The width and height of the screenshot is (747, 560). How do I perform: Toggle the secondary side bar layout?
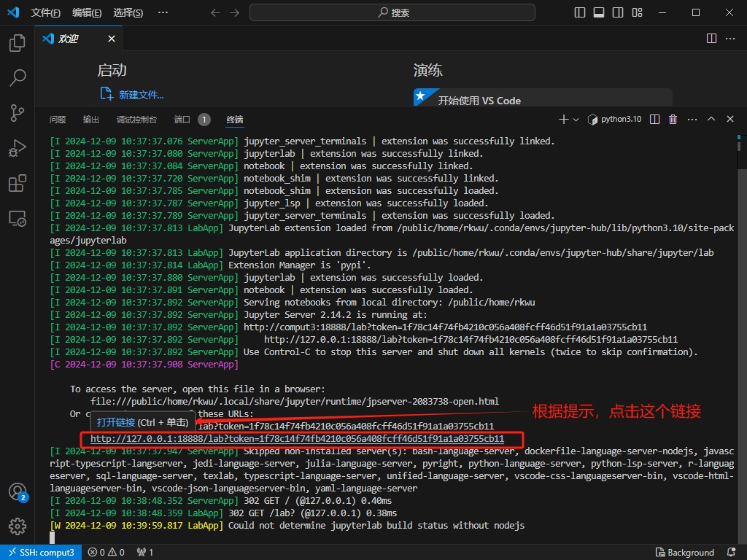click(618, 12)
